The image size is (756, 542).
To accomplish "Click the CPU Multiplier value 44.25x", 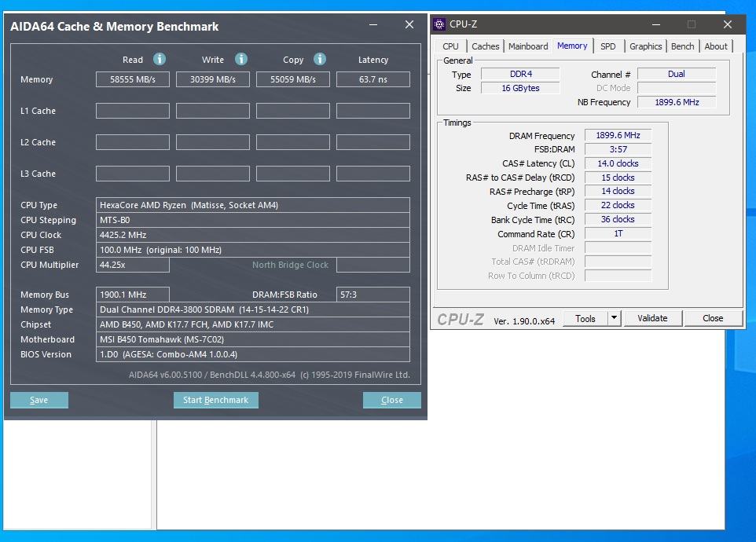I will tap(133, 265).
